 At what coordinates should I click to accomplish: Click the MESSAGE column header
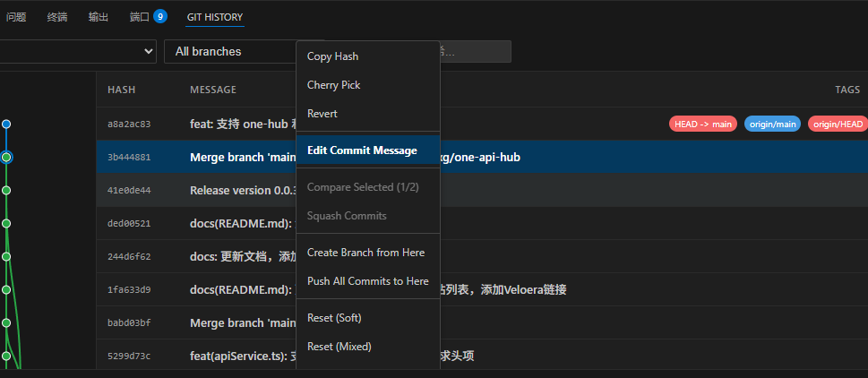[x=213, y=90]
